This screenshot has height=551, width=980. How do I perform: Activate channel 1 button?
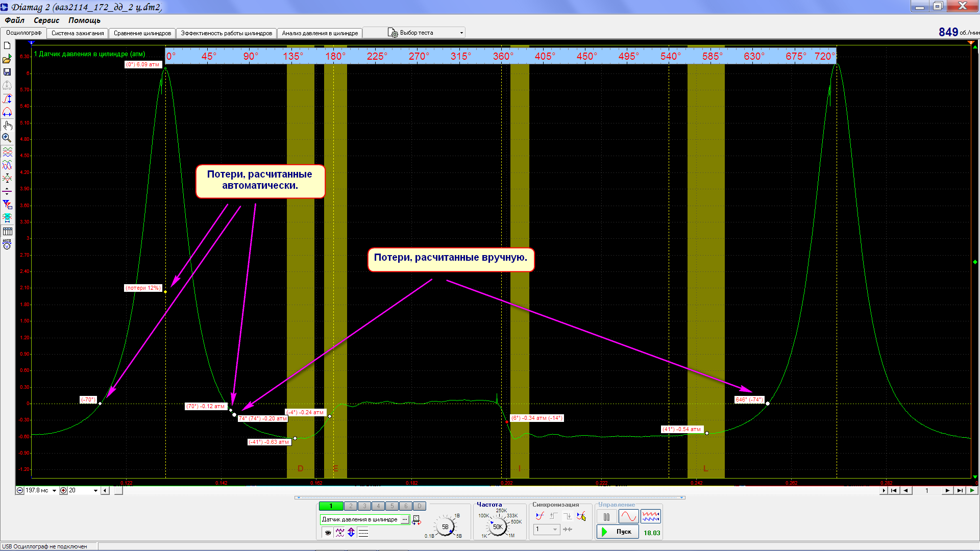click(x=331, y=506)
